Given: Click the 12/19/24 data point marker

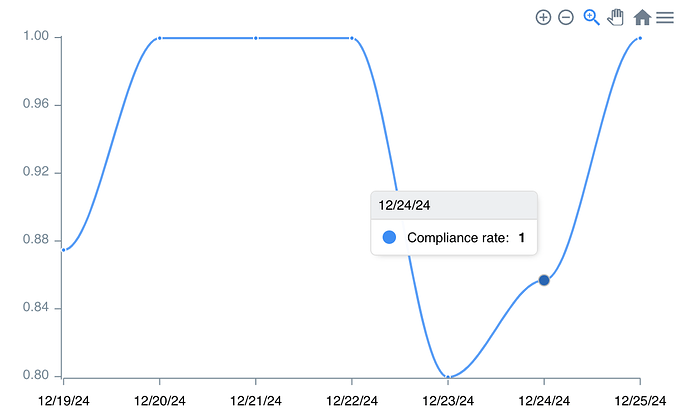Looking at the screenshot, I should coord(64,250).
